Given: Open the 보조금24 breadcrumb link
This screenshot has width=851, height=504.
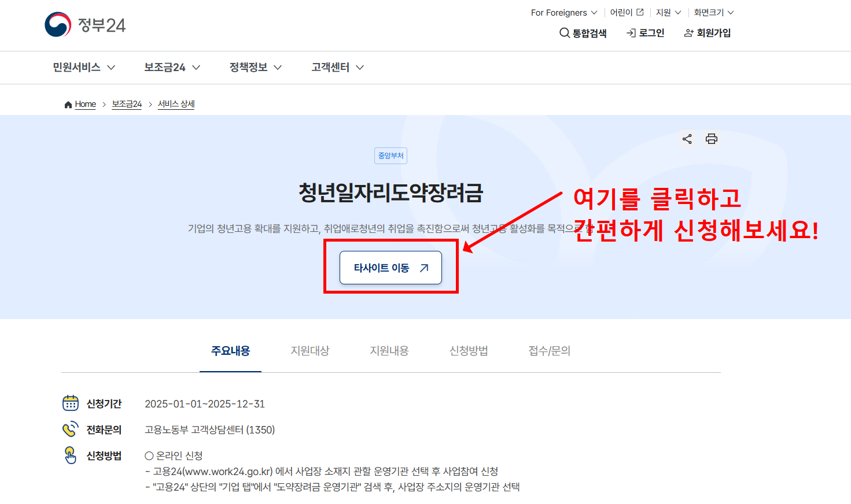Looking at the screenshot, I should pos(126,104).
